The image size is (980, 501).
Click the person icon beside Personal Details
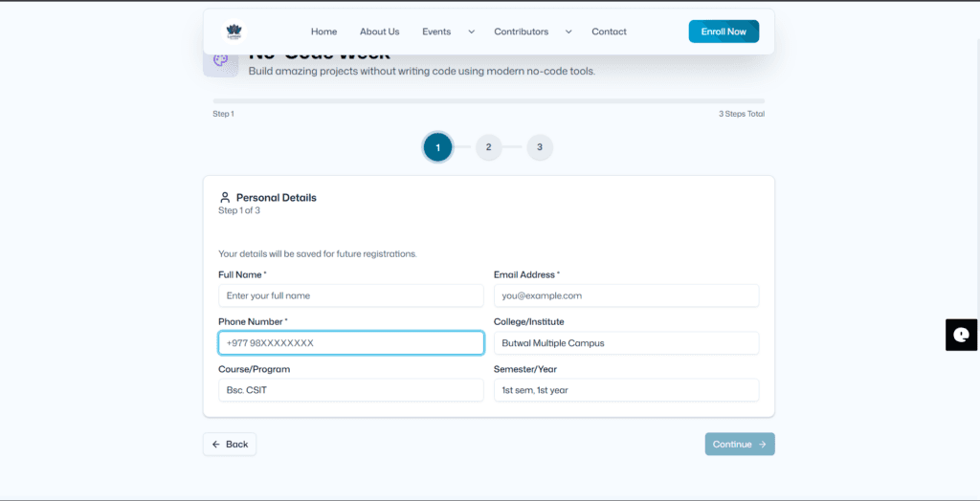(225, 198)
